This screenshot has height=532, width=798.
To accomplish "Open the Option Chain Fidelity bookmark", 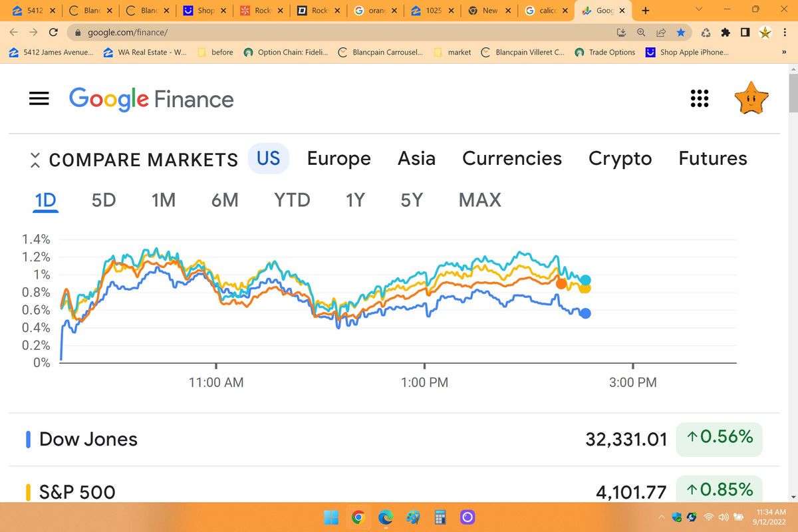I will (287, 52).
